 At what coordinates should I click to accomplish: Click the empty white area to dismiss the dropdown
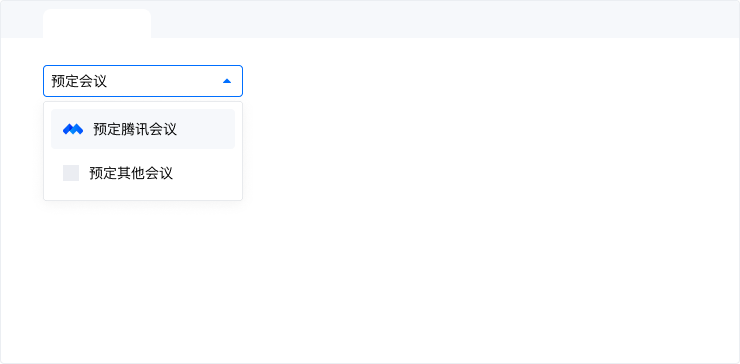click(x=472, y=212)
